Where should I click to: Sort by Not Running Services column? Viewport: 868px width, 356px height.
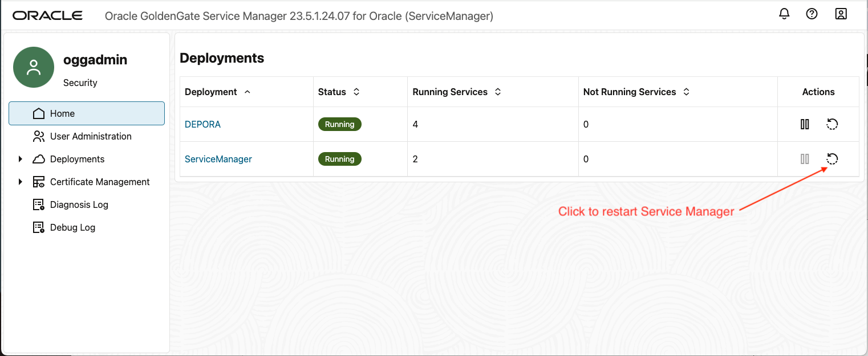tap(686, 91)
